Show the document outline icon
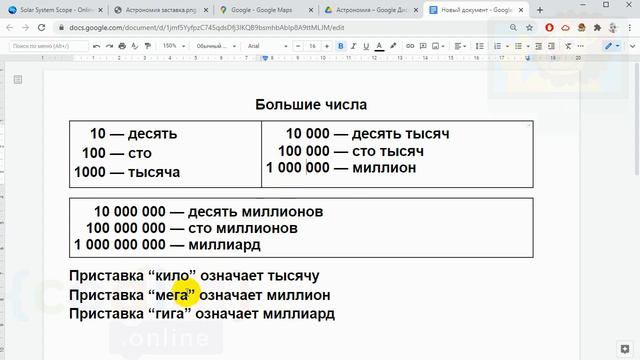 (x=18, y=80)
